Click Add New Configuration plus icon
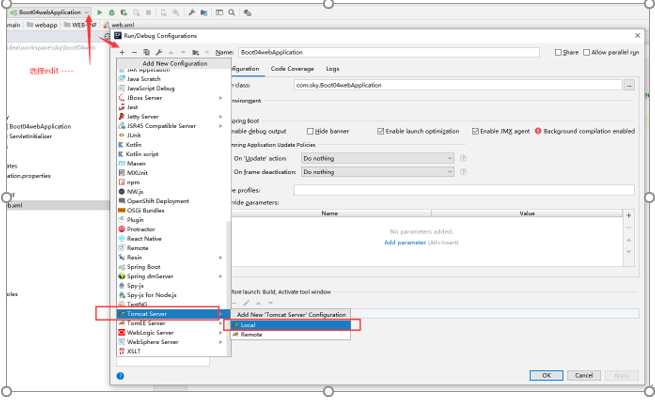The height and width of the screenshot is (404, 655). coord(122,52)
